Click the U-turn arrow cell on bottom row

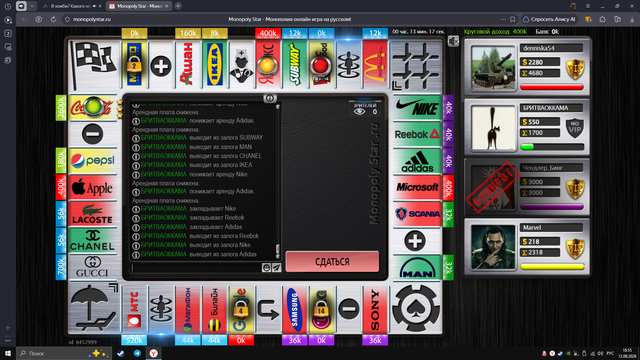(268, 309)
